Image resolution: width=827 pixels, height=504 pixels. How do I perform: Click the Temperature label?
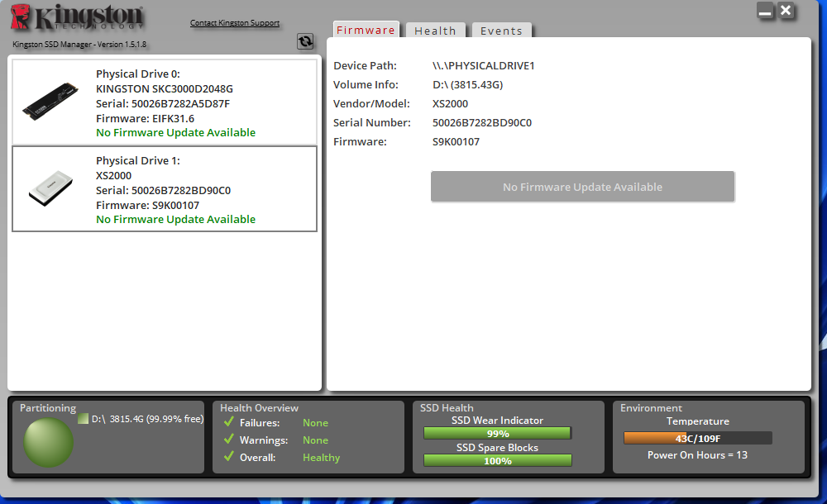698,421
